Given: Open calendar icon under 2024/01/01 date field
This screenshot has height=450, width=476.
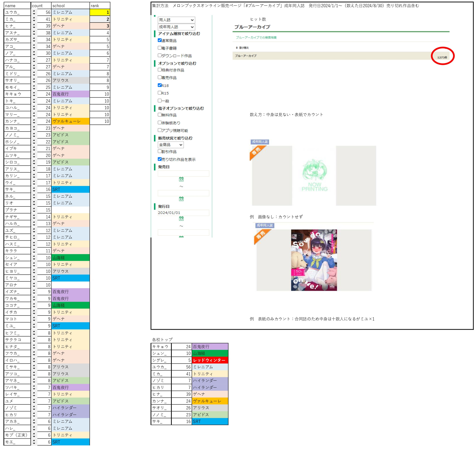Looking at the screenshot, I should [x=181, y=218].
